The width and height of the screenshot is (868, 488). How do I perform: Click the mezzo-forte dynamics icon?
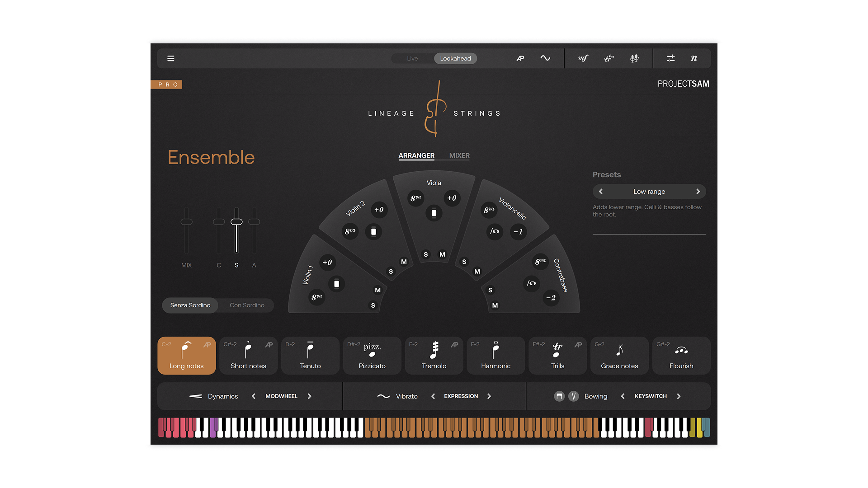coord(583,58)
